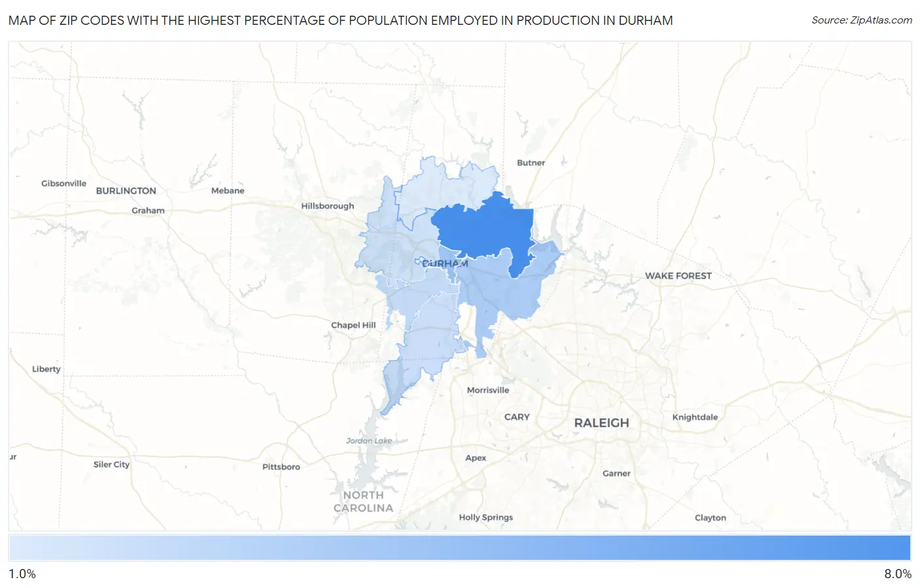
Task: Click the RALEIGH city label
Action: coord(601,423)
